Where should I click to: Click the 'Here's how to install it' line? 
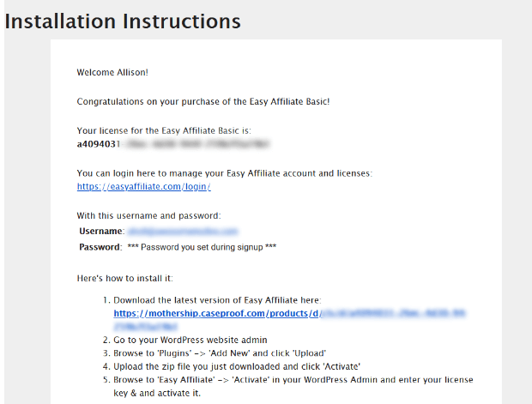125,278
